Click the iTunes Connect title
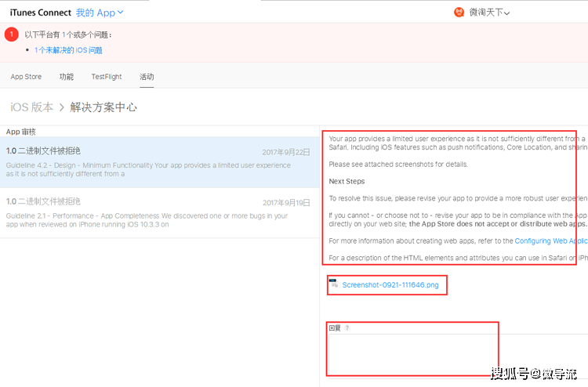 (x=41, y=13)
